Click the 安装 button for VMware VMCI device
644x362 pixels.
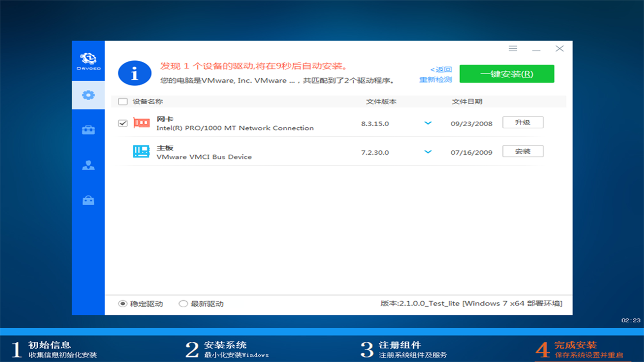coord(523,151)
